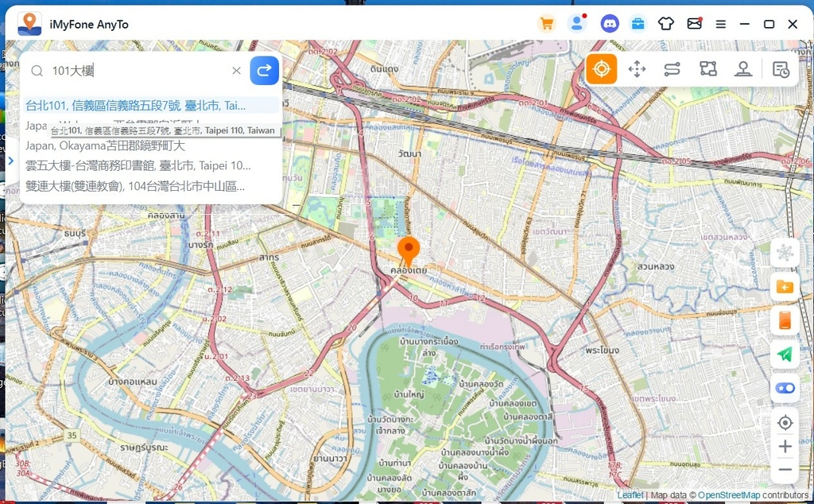
Task: Zoom out the map with minus
Action: point(785,470)
